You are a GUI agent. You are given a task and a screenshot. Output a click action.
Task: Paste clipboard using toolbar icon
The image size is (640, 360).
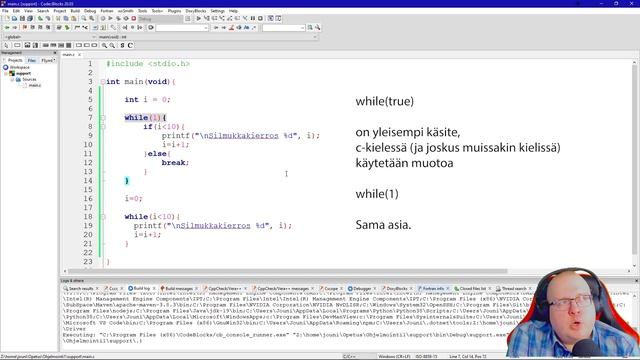(x=73, y=18)
